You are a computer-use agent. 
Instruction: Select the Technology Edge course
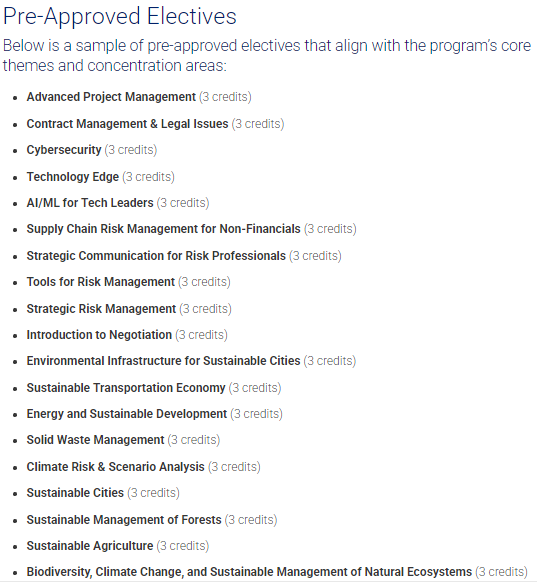[73, 177]
